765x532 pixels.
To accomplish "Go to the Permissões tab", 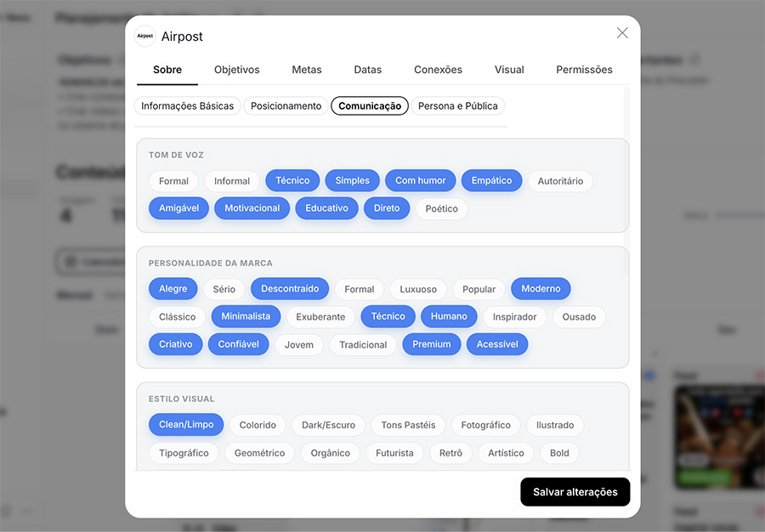I will tap(584, 70).
